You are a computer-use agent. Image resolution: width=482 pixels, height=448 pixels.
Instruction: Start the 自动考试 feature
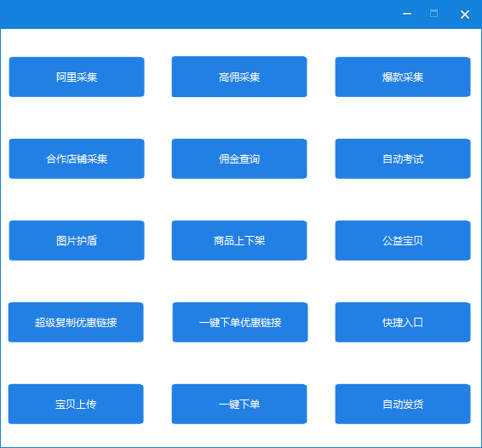pos(403,158)
